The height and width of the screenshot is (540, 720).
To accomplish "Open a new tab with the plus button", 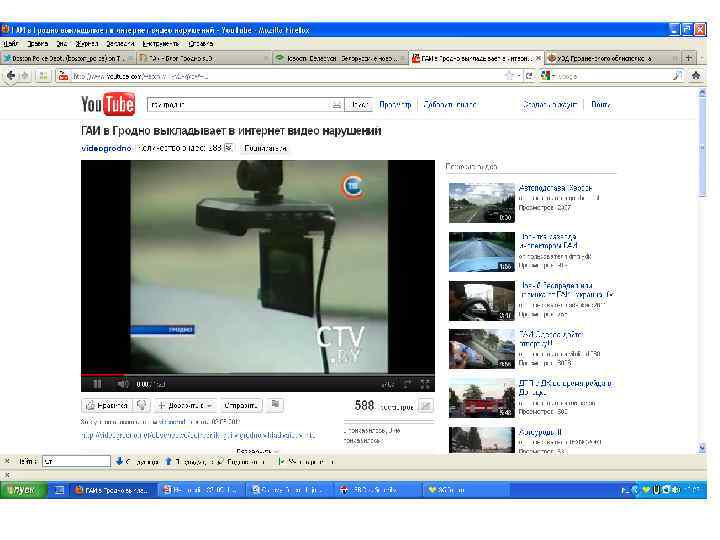I will [688, 58].
